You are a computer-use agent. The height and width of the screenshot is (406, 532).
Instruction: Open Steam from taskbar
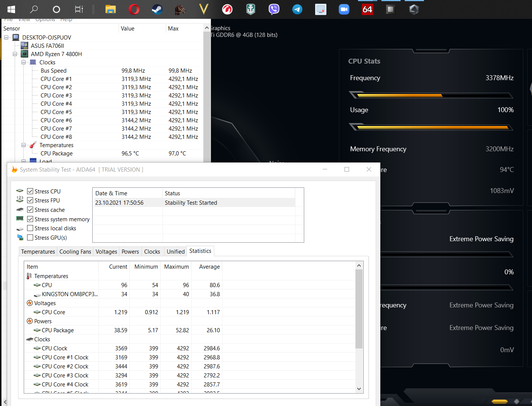click(x=157, y=9)
